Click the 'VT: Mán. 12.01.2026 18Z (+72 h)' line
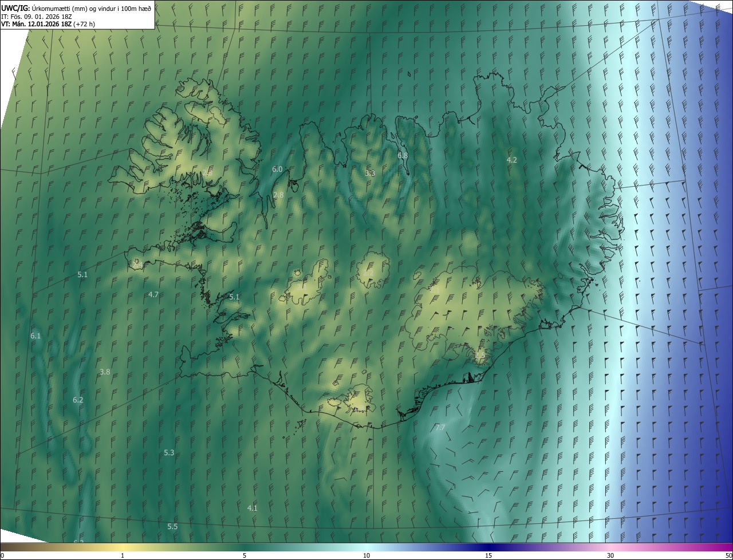This screenshot has height=560, width=733. (x=48, y=24)
